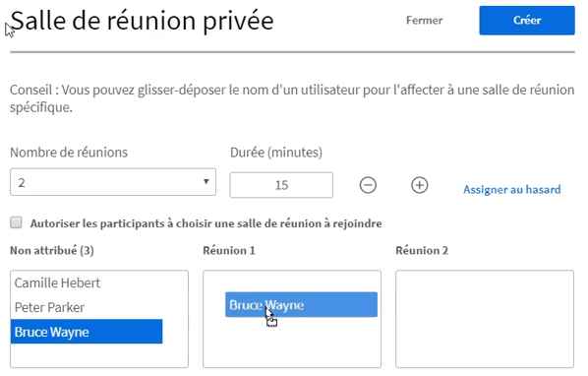
Task: Select Camille Hebert in unassigned list
Action: point(57,282)
